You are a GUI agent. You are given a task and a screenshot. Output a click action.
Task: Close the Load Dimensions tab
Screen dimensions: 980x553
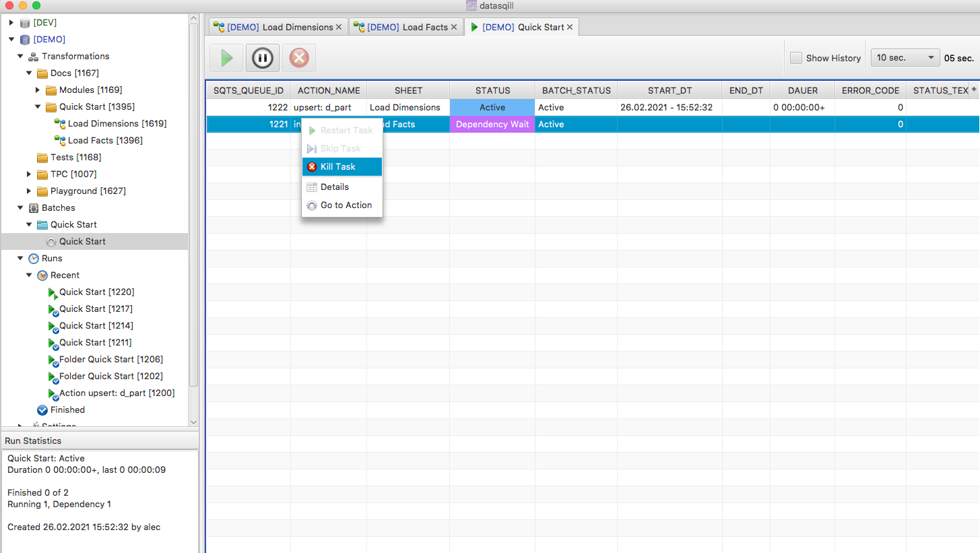(339, 28)
